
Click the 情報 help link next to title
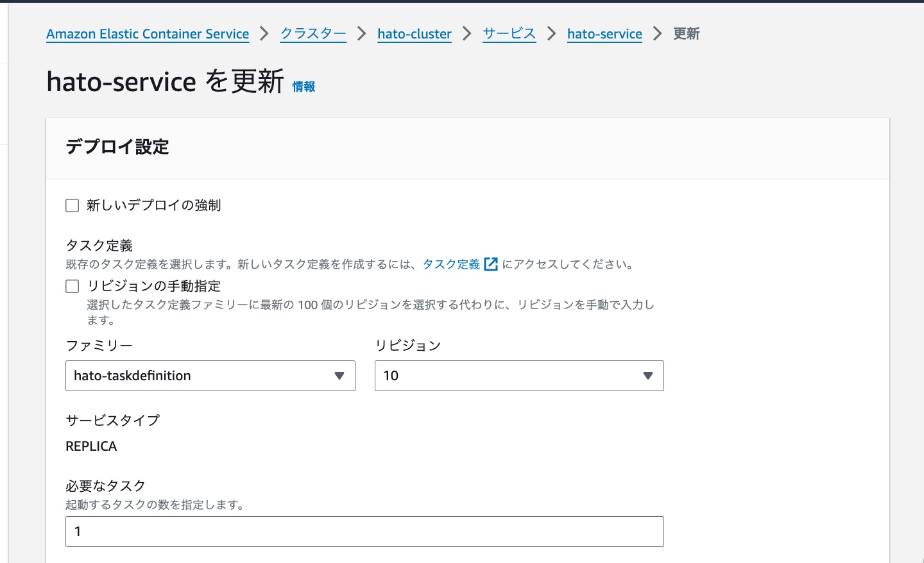point(303,87)
